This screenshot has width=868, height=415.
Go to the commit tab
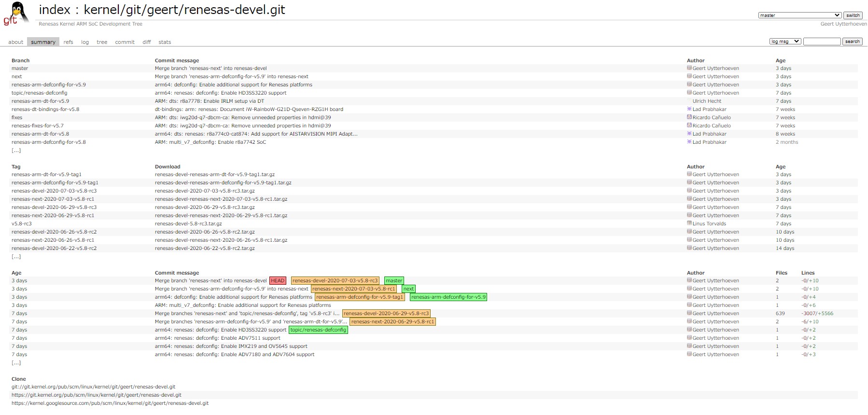tap(125, 42)
